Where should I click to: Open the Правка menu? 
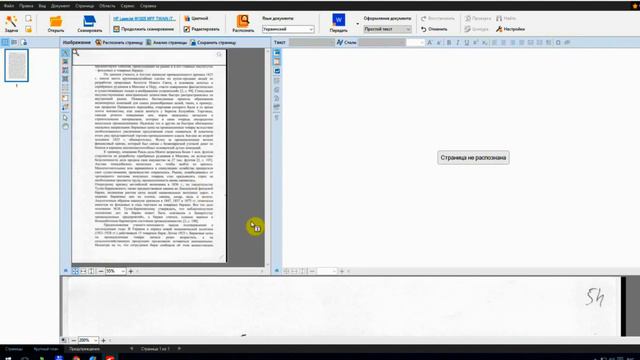click(x=26, y=6)
